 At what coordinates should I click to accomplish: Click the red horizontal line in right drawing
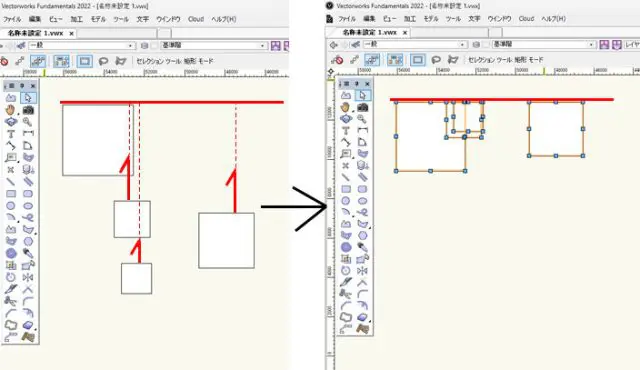[501, 99]
